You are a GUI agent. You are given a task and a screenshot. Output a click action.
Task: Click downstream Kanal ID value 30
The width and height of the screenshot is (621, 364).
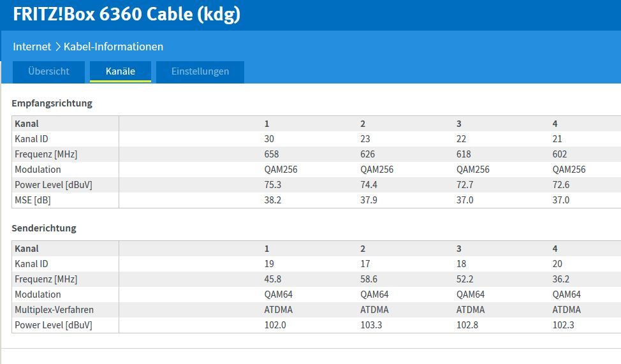pos(270,139)
